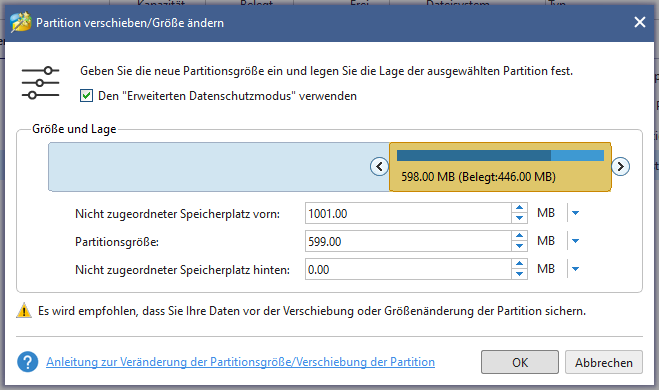
Task: Open unit dropdown for Speicherplatz vorn
Action: click(x=575, y=213)
